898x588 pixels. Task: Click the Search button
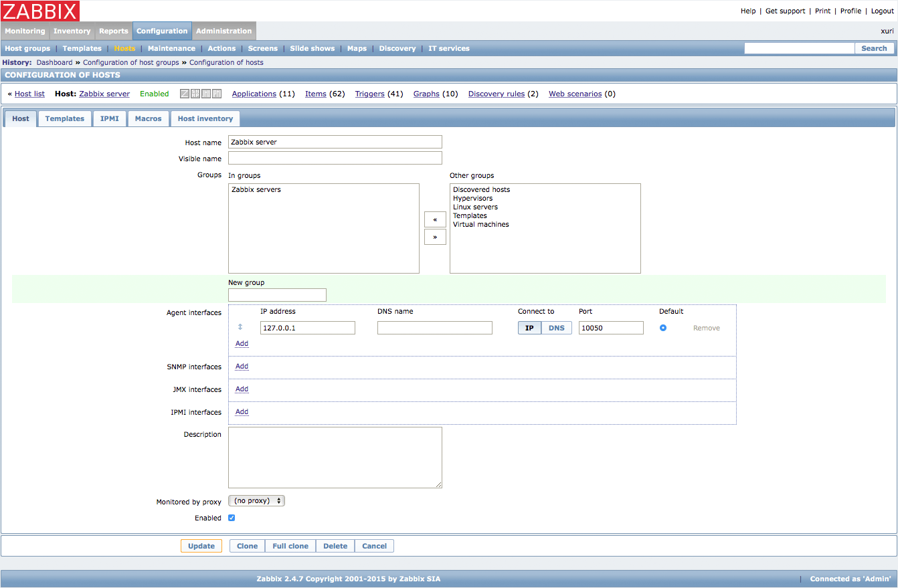(874, 48)
